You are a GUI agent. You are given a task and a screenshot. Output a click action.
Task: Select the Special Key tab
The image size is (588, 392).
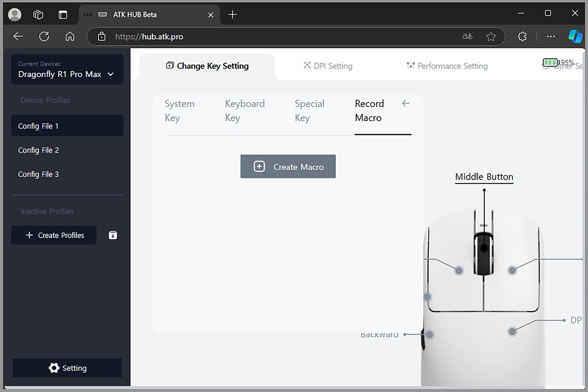point(309,110)
